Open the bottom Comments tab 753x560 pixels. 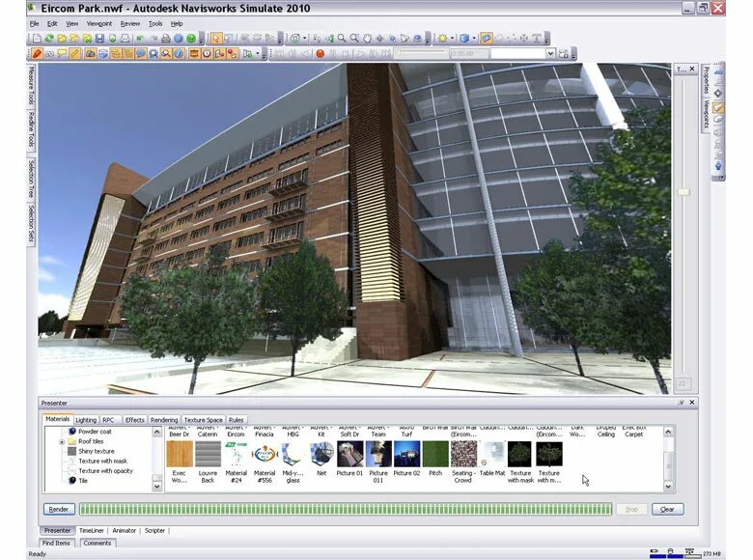coord(97,544)
